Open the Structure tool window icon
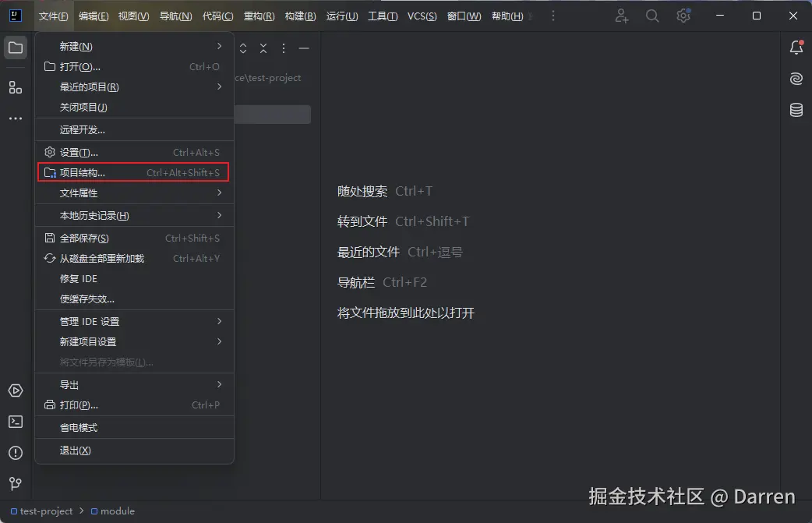 point(16,87)
